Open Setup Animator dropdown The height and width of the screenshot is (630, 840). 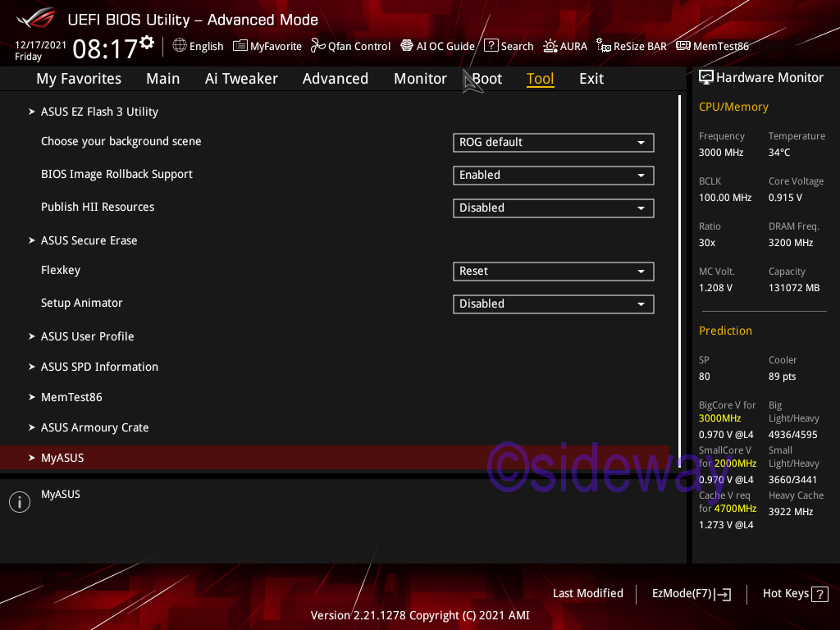(x=554, y=304)
